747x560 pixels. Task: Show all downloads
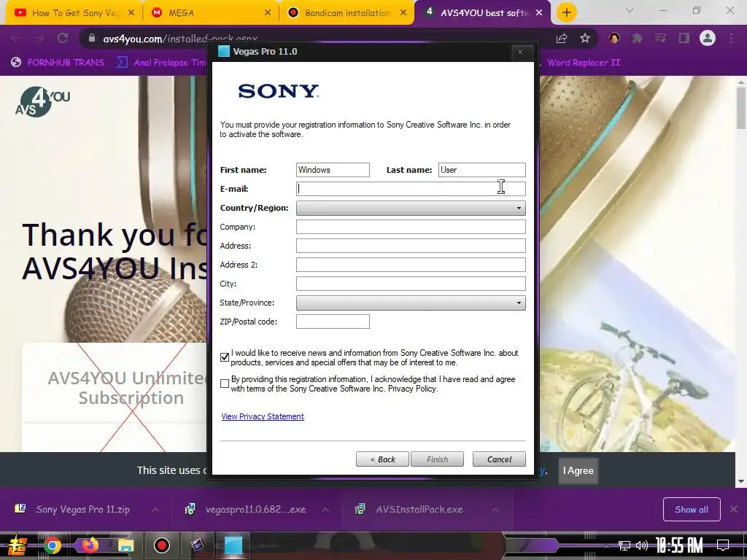point(692,510)
